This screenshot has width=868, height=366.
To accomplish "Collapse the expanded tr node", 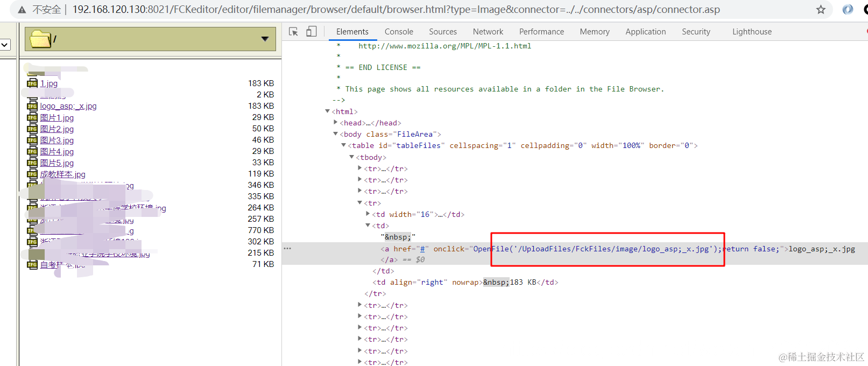I will [x=360, y=203].
